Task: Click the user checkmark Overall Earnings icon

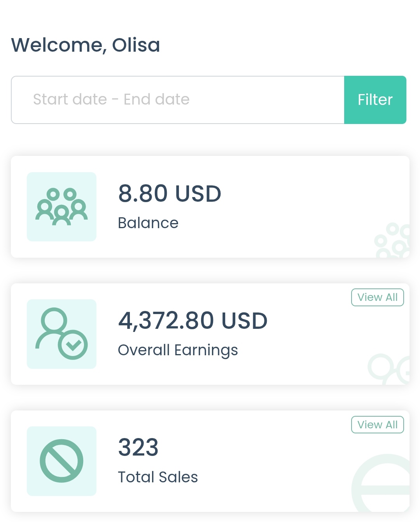Action: (61, 334)
